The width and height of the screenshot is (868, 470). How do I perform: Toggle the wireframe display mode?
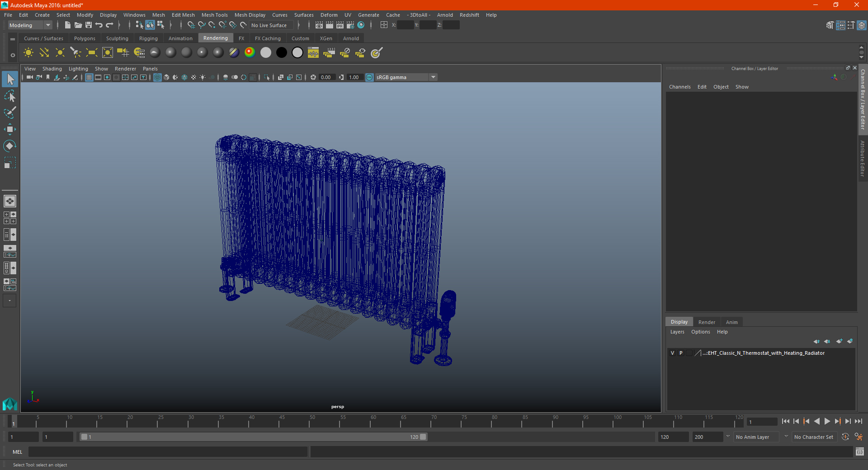click(x=157, y=77)
